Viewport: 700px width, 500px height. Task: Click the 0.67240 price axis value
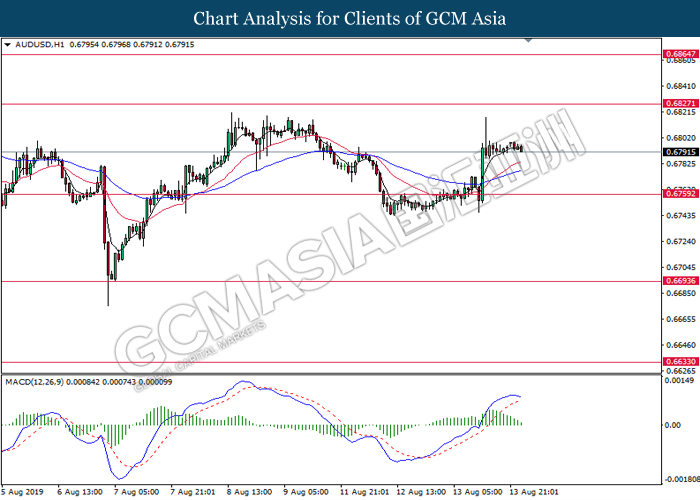(x=681, y=242)
